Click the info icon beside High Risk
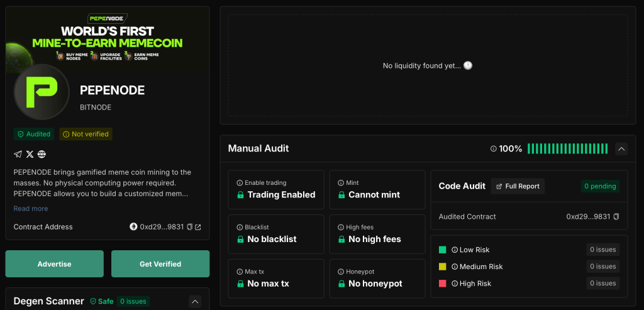 coord(455,284)
